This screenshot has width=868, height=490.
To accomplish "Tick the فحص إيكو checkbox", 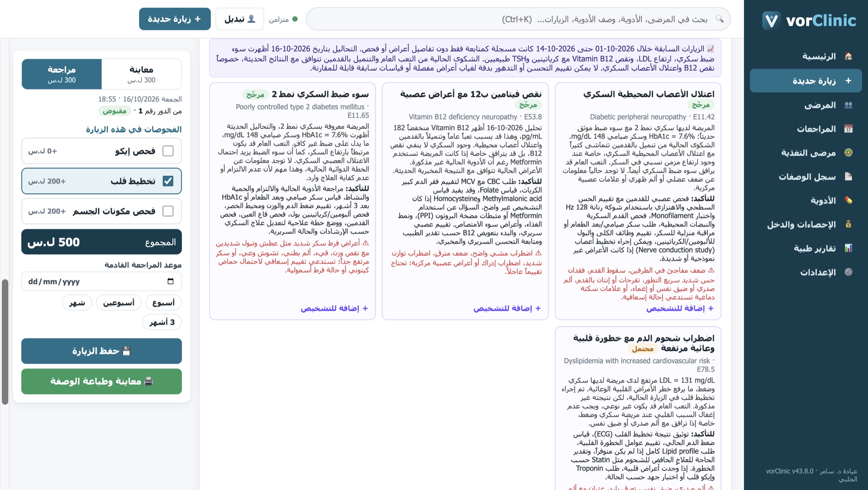I will [168, 151].
